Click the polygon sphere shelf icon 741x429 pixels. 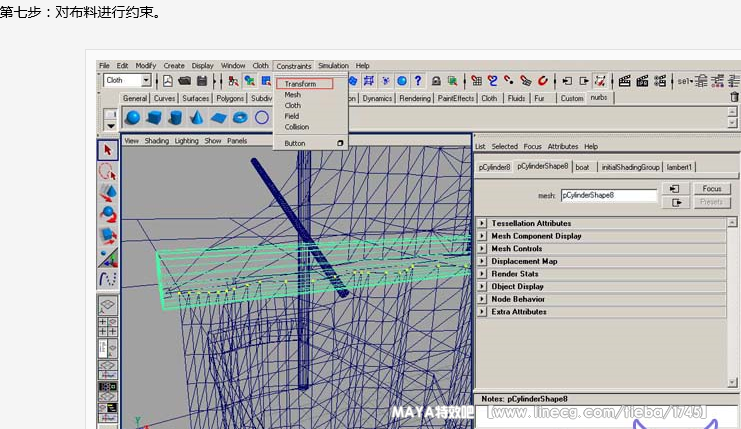(132, 118)
